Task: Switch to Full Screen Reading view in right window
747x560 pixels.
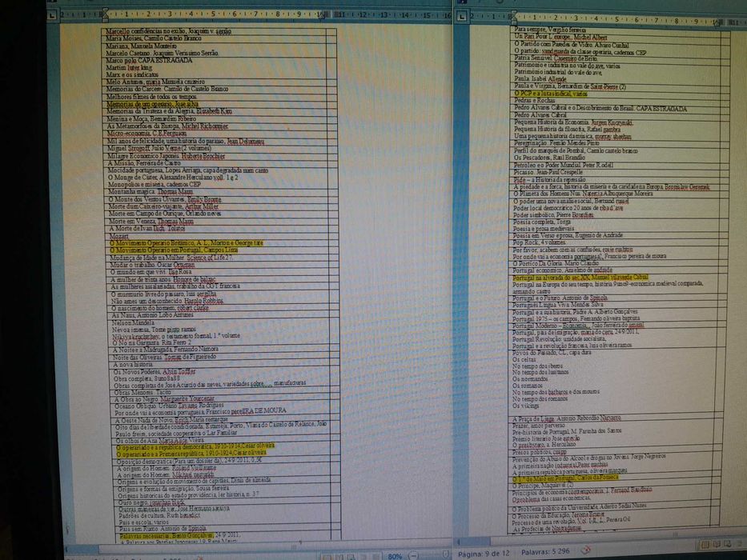Action: 717,544
